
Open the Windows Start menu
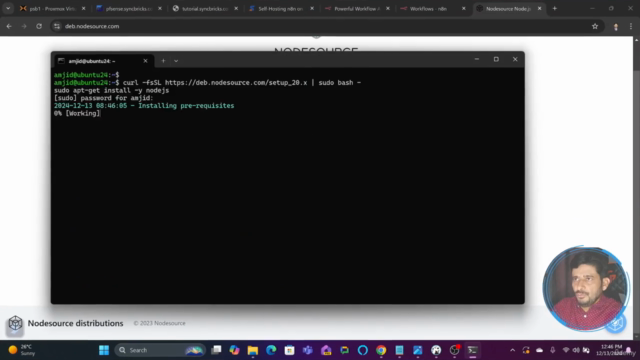click(104, 350)
